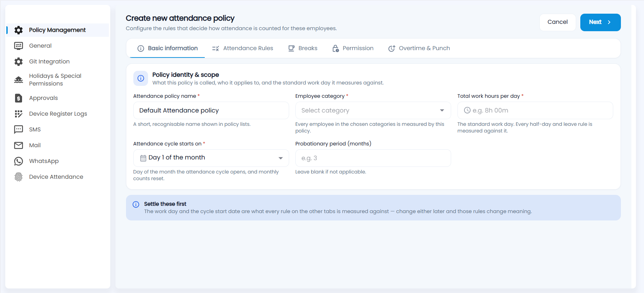Click the WhatsApp icon in sidebar
The height and width of the screenshot is (293, 644).
19,161
